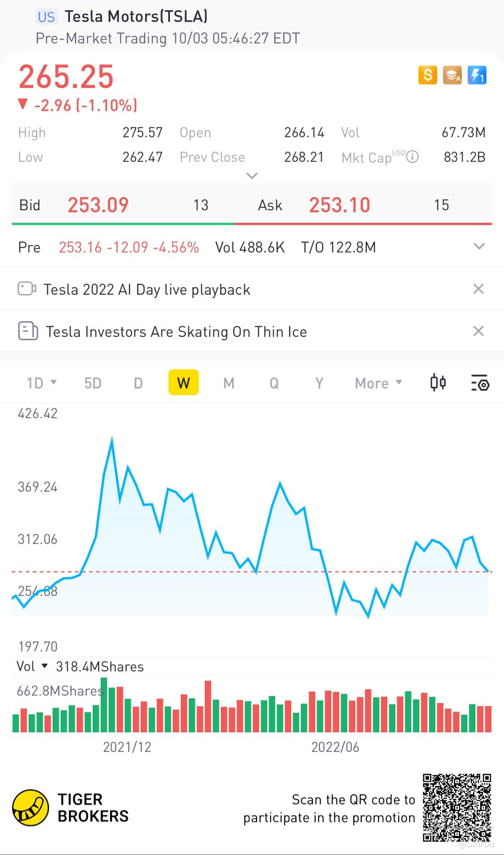Tap the promotion QR code
The width and height of the screenshot is (504, 855).
coord(457,807)
